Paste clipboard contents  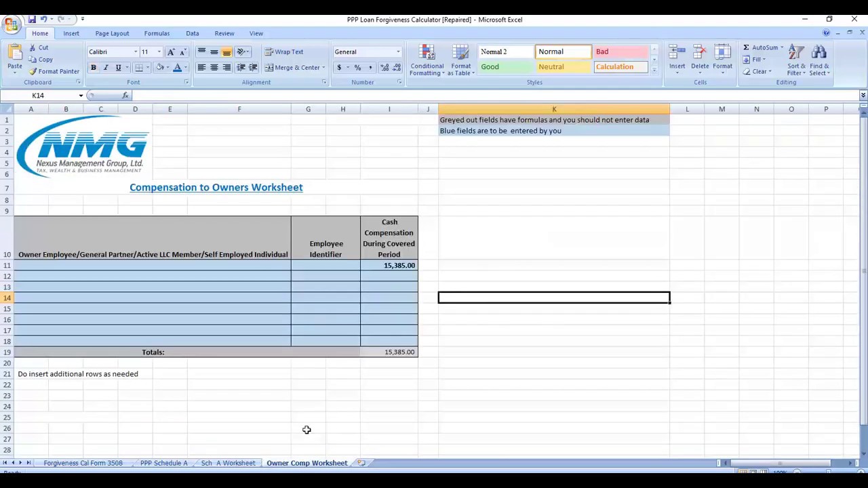[14, 60]
